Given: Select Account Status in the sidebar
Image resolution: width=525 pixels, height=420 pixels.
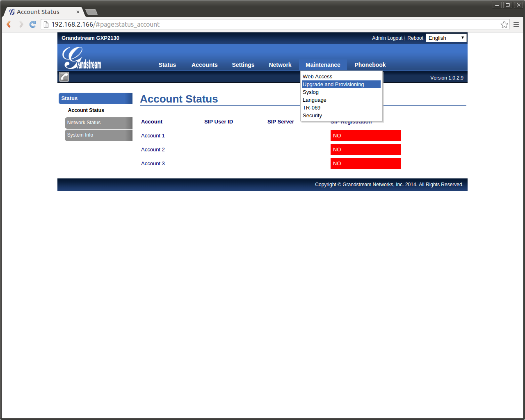Looking at the screenshot, I should coord(86,110).
